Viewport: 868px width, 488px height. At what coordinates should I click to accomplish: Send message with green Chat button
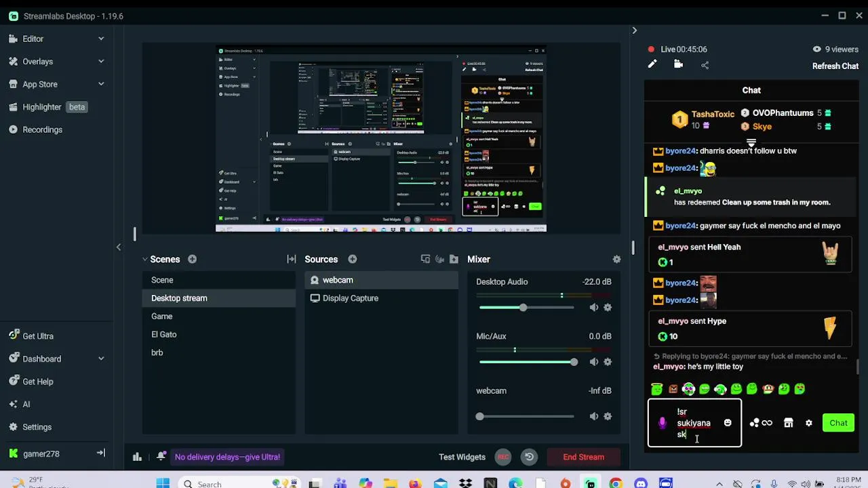838,423
